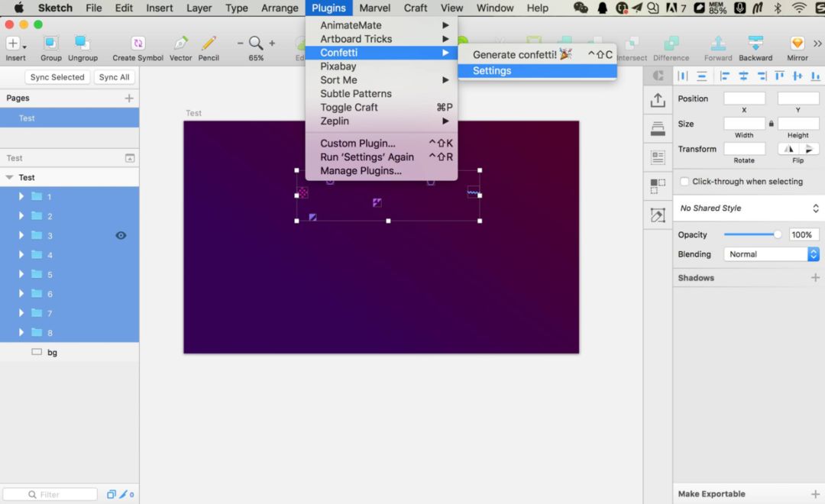Click the Wi-Fi status icon
The height and width of the screenshot is (504, 825).
coord(799,8)
